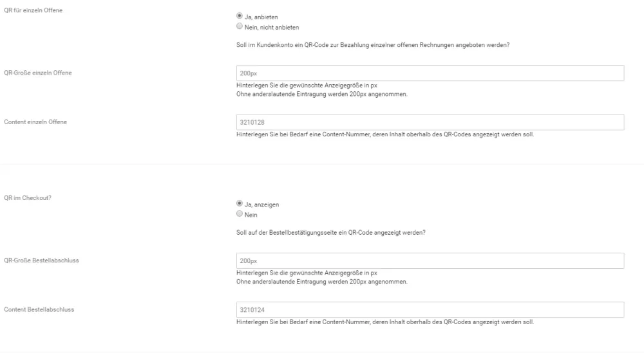Click the "Content Bestellabschluss" label

(39, 309)
